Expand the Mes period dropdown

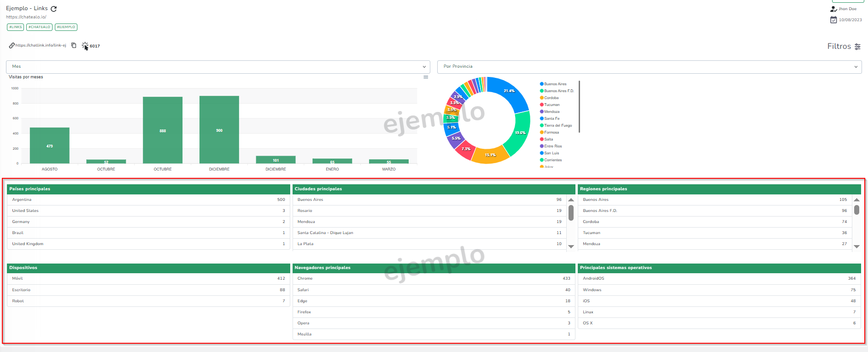click(x=218, y=67)
